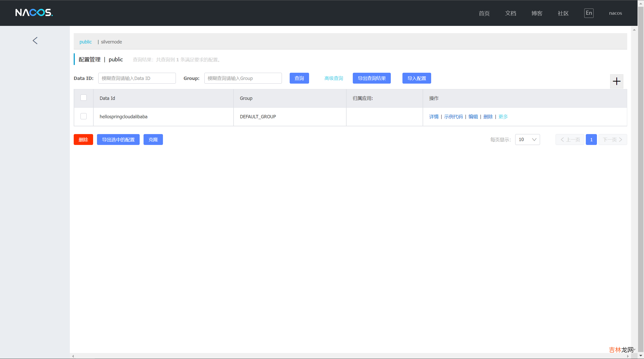Viewport: 644px width, 359px height.
Task: Toggle the select-all checkbox in table header
Action: click(84, 98)
